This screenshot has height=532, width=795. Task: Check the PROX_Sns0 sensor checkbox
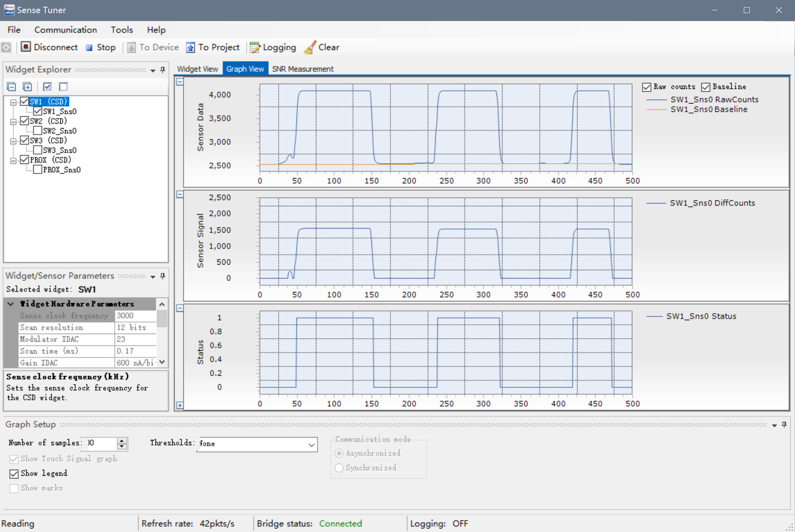[x=38, y=169]
